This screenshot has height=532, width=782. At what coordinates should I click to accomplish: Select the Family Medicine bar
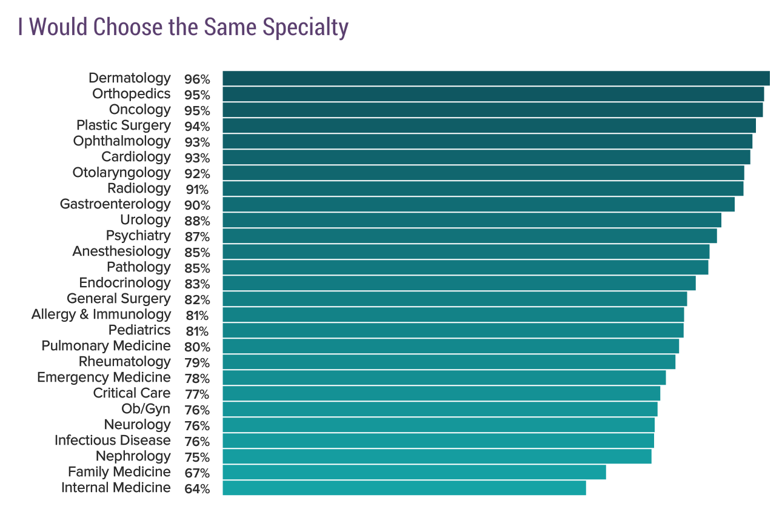pos(414,472)
